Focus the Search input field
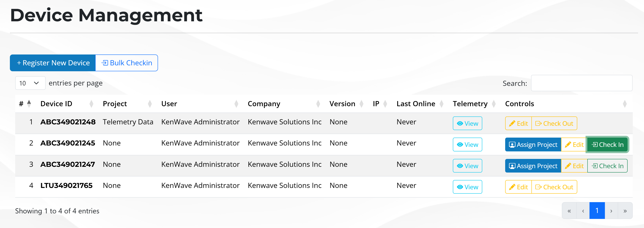 (581, 83)
